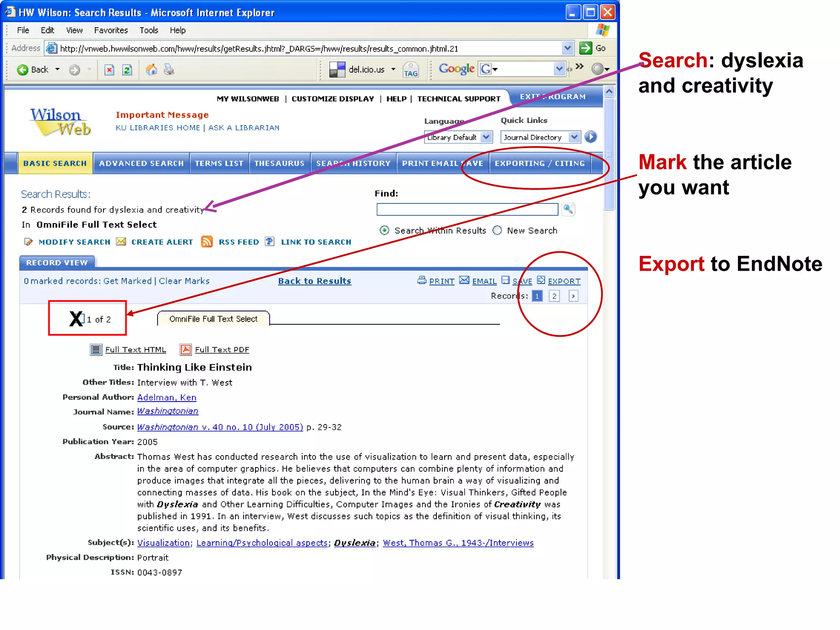This screenshot has height=630, width=840.
Task: Click the Quick Links go arrow
Action: click(x=590, y=137)
